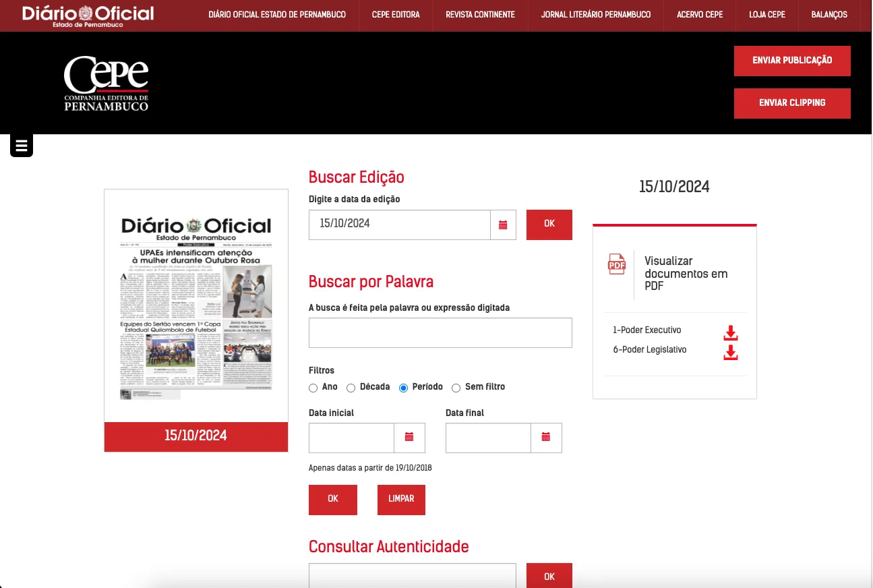Download the 6-Poder Legislativo PDF

tap(731, 353)
